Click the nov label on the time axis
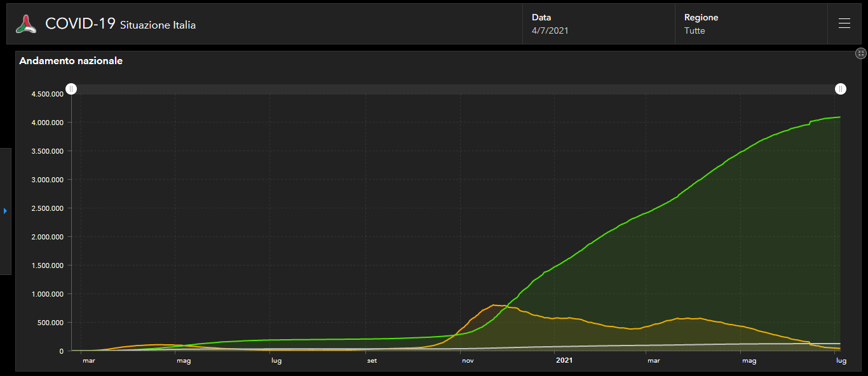 point(468,361)
